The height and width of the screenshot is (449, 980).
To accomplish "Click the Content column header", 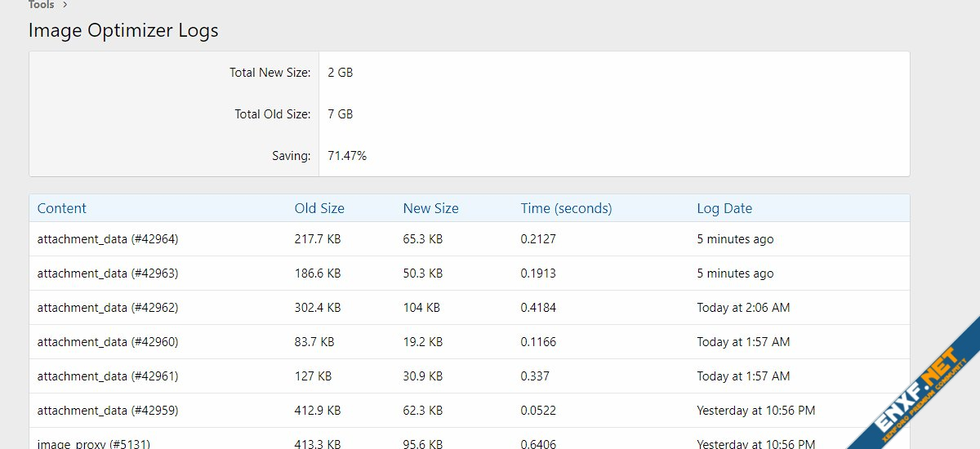I will tap(62, 208).
